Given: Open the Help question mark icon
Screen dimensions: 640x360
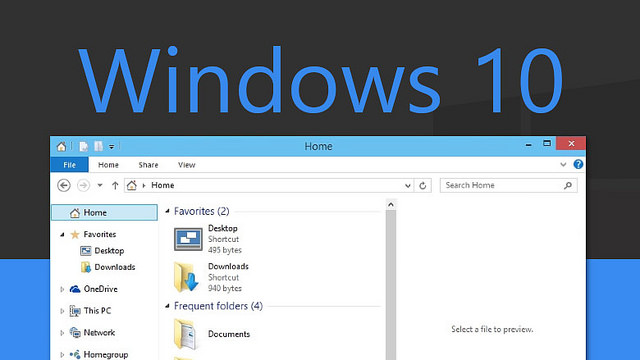Looking at the screenshot, I should tap(578, 164).
